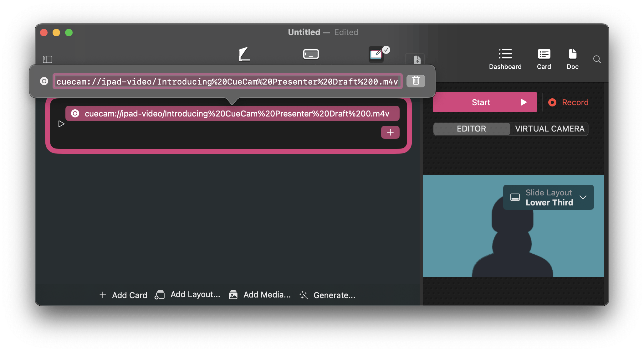Close the window with the red button
Image resolution: width=644 pixels, height=352 pixels.
[x=44, y=33]
